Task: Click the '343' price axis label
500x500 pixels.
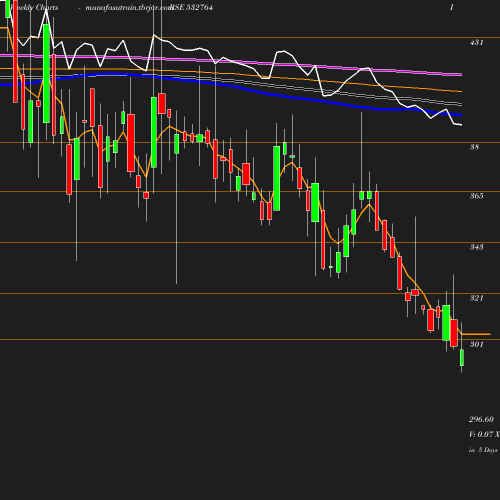Action: pyautogui.click(x=476, y=247)
